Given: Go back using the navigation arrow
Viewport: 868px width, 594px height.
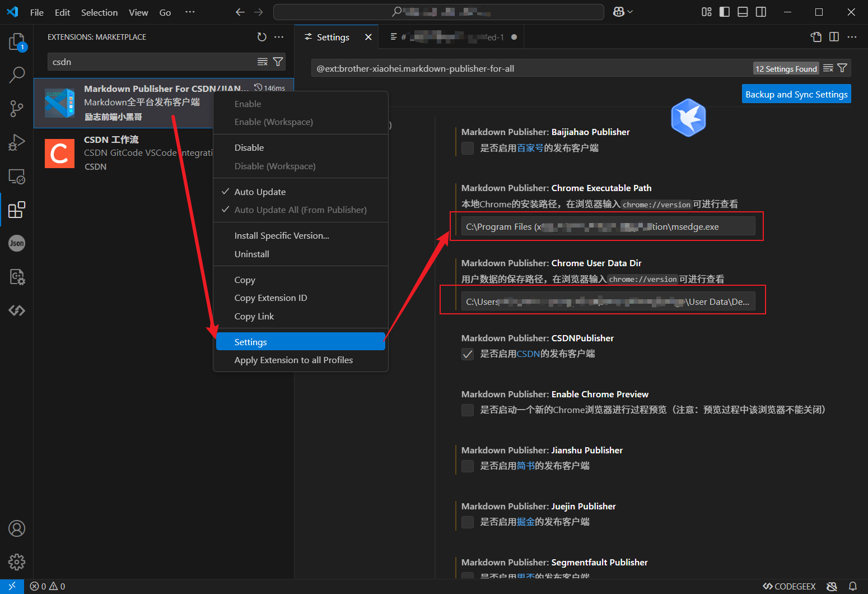Looking at the screenshot, I should tap(240, 12).
